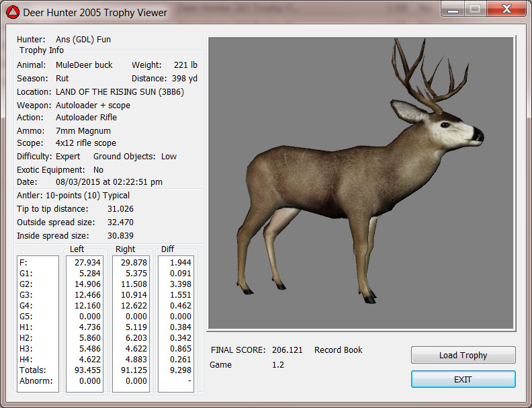This screenshot has width=532, height=408.
Task: Click the 7mm Magnum ammo value
Action: click(83, 131)
